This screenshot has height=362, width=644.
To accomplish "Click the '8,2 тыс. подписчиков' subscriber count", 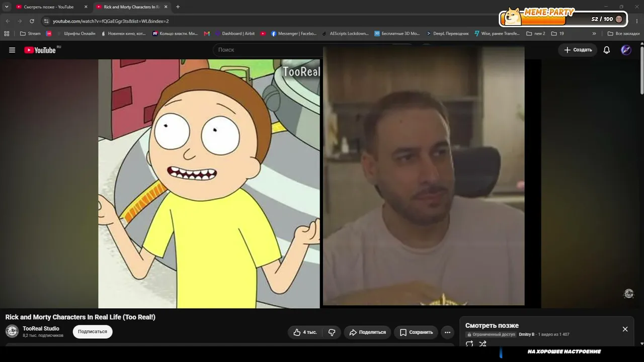I will [x=43, y=335].
